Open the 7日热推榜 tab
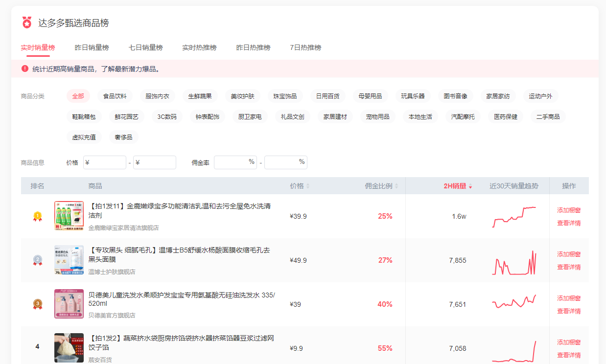This screenshot has width=606, height=364. click(x=305, y=47)
